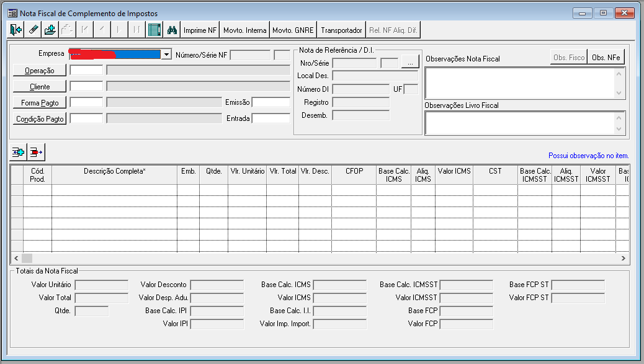
Task: Click the Forma Pagto code field
Action: point(86,102)
